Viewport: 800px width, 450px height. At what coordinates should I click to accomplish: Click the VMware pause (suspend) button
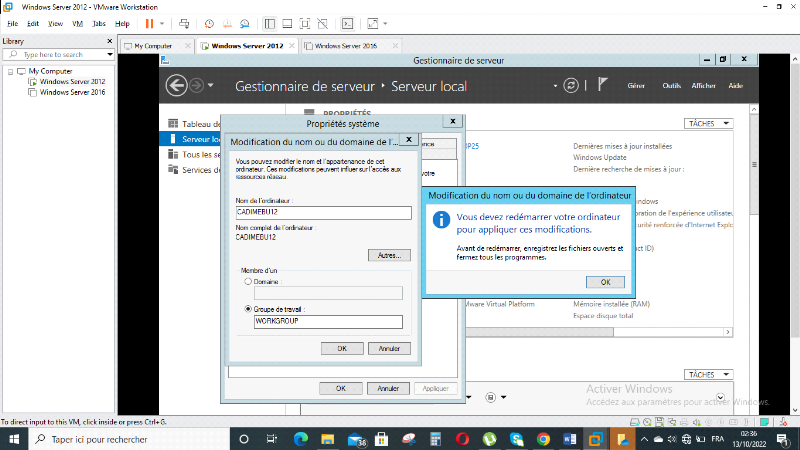coord(149,22)
